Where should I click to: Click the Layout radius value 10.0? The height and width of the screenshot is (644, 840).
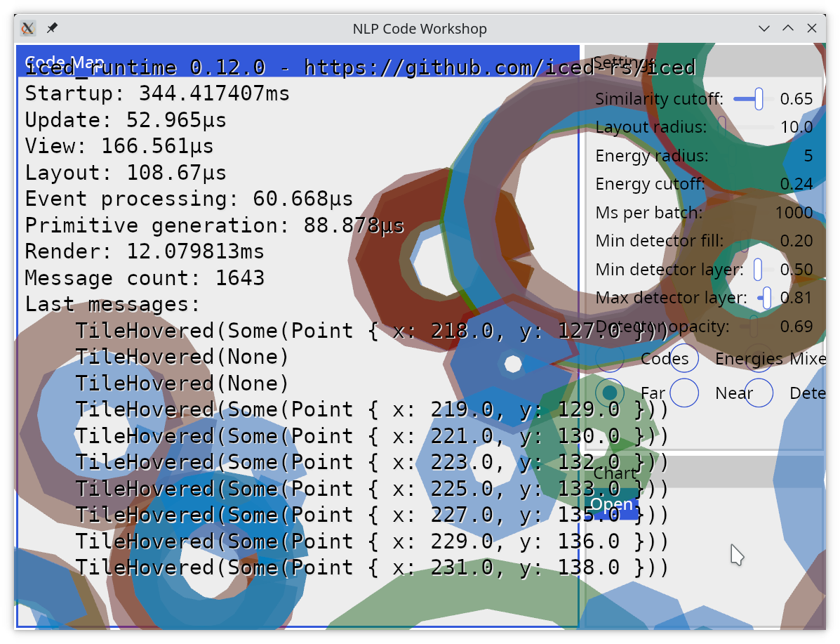(x=796, y=127)
